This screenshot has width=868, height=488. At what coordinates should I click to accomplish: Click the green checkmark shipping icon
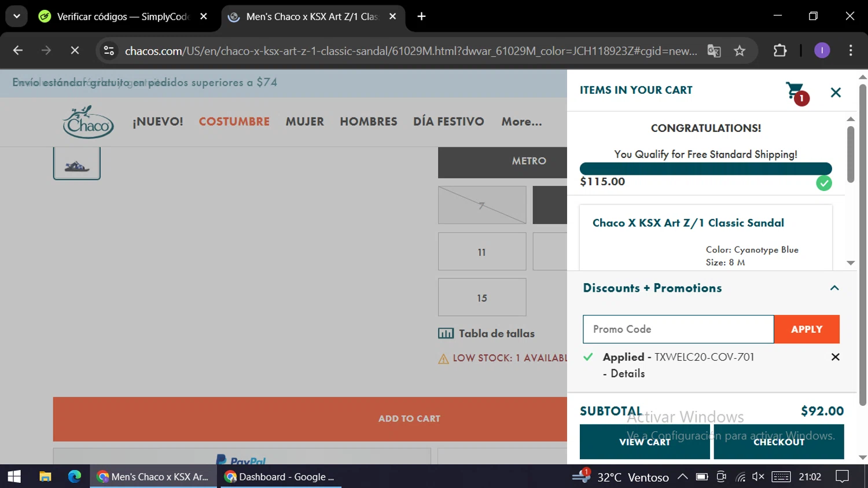[x=824, y=184]
